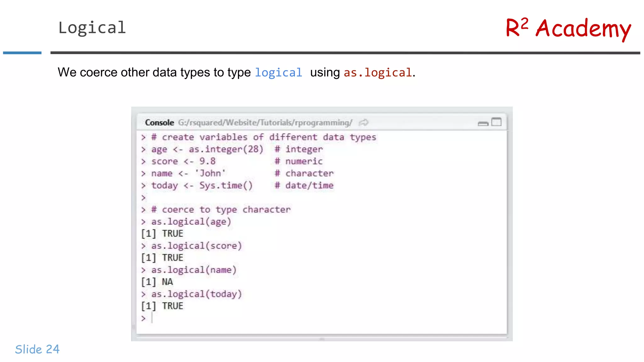Viewport: 644px width, 362px height.
Task: Click the '[1] NA' output line
Action: (157, 282)
